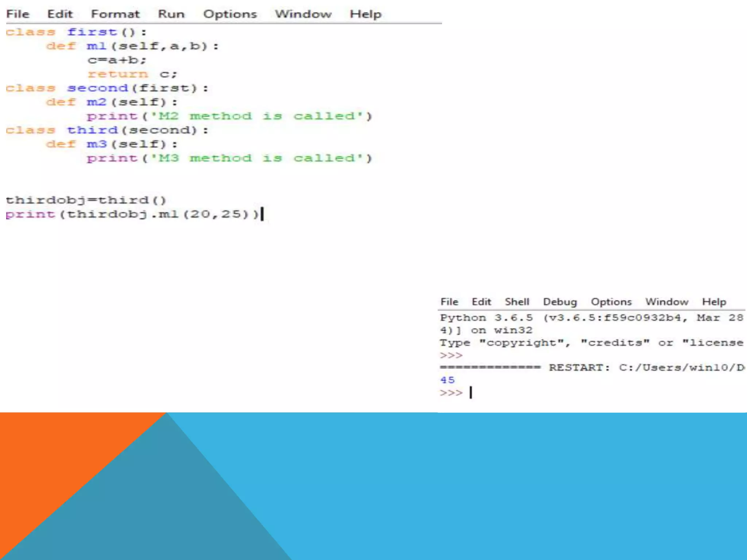Open the shell File menu

449,302
